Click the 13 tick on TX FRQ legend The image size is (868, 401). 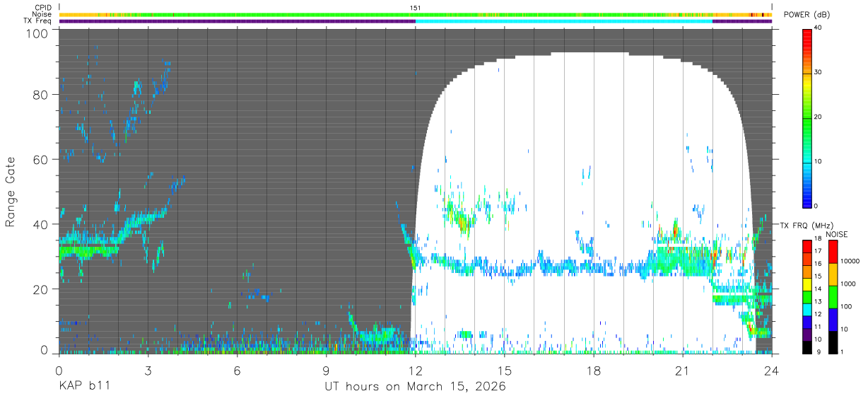[x=817, y=302]
